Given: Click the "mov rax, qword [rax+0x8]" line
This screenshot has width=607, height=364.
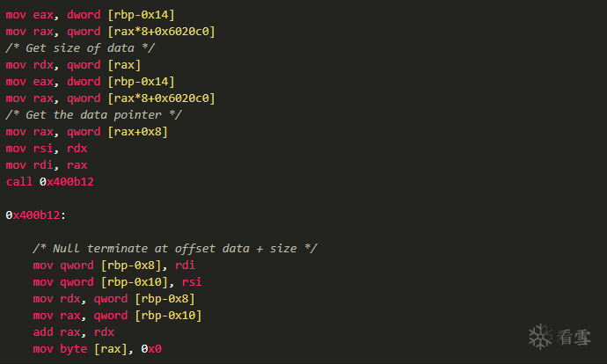Looking at the screenshot, I should point(86,131).
